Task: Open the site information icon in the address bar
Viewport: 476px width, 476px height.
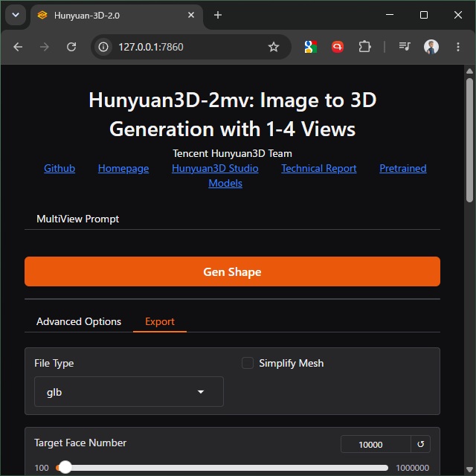Action: coord(103,47)
